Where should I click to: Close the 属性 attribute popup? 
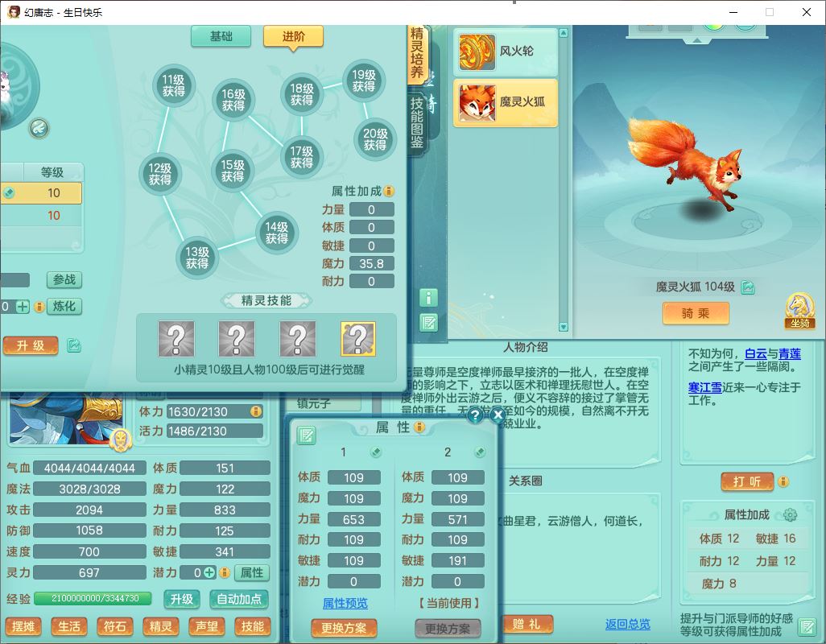click(x=498, y=415)
